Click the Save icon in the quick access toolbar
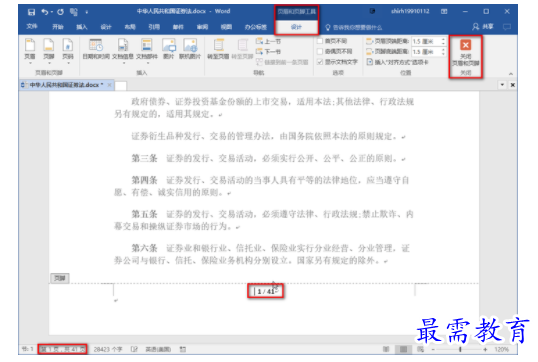This screenshot has width=538, height=362. 31,12
